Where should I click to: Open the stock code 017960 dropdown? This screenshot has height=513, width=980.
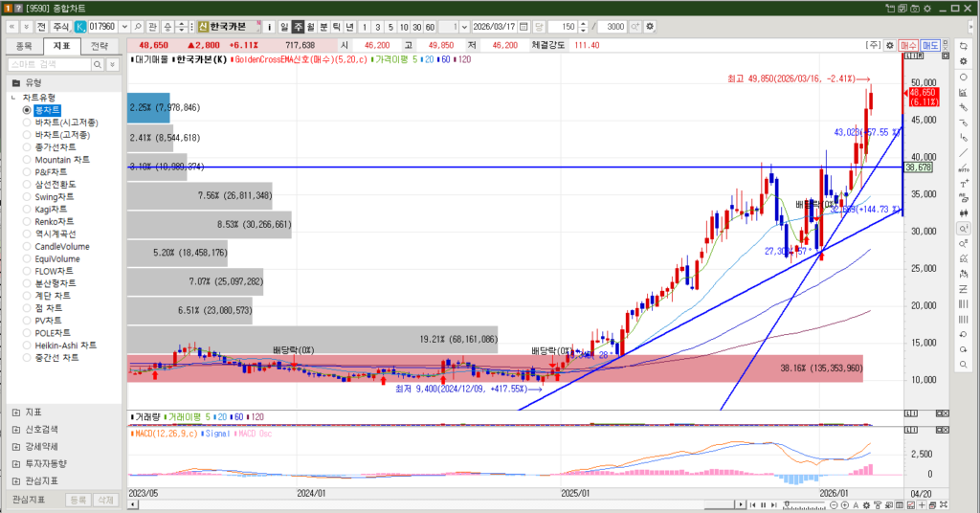pyautogui.click(x=123, y=26)
